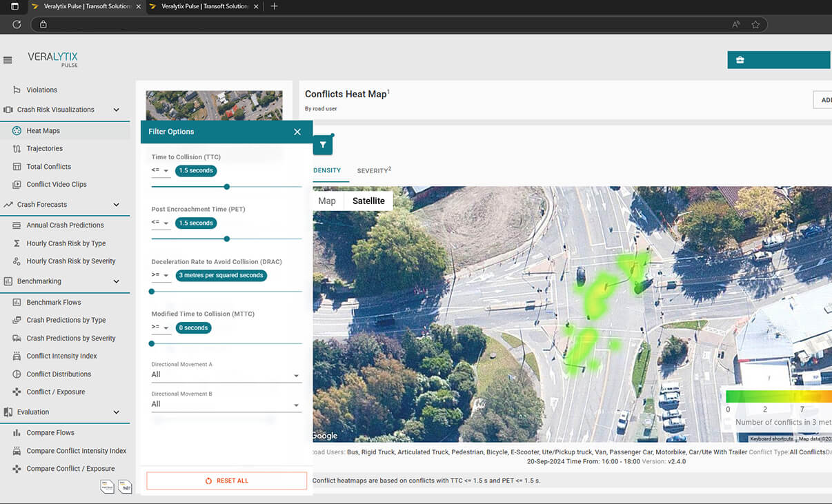Open the Directional Movement B dropdown
832x504 pixels.
(226, 405)
